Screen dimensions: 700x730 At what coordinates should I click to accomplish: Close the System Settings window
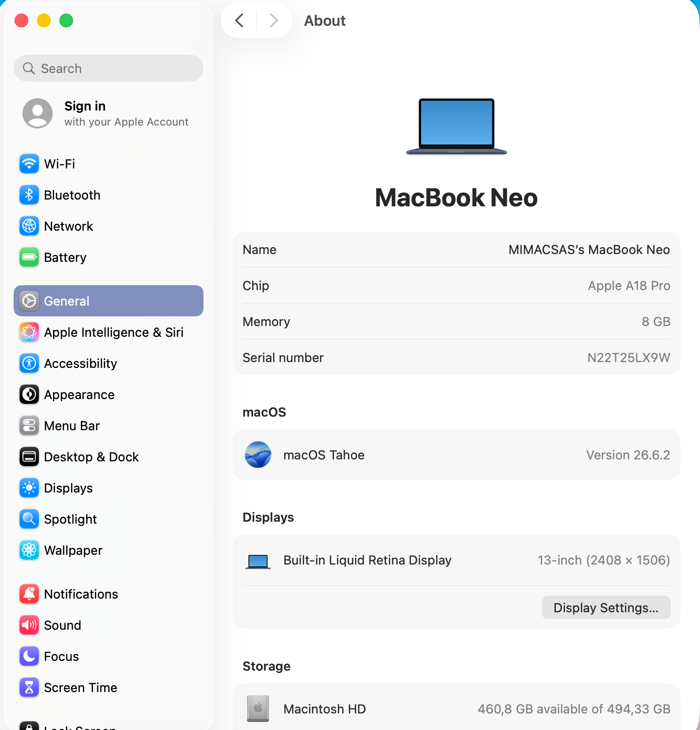(x=21, y=20)
